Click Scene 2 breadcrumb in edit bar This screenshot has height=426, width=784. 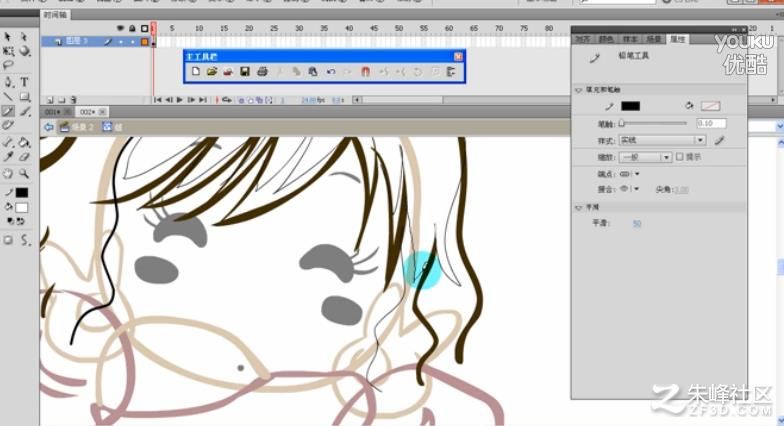tap(77, 127)
